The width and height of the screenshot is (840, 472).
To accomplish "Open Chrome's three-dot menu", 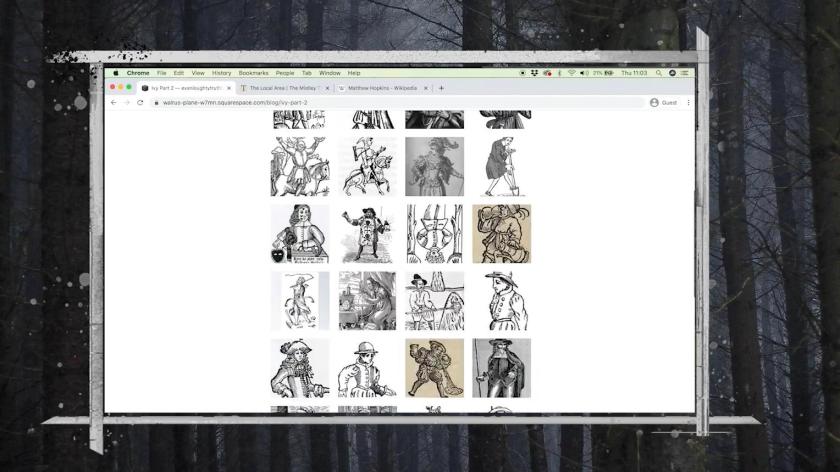I will (688, 102).
